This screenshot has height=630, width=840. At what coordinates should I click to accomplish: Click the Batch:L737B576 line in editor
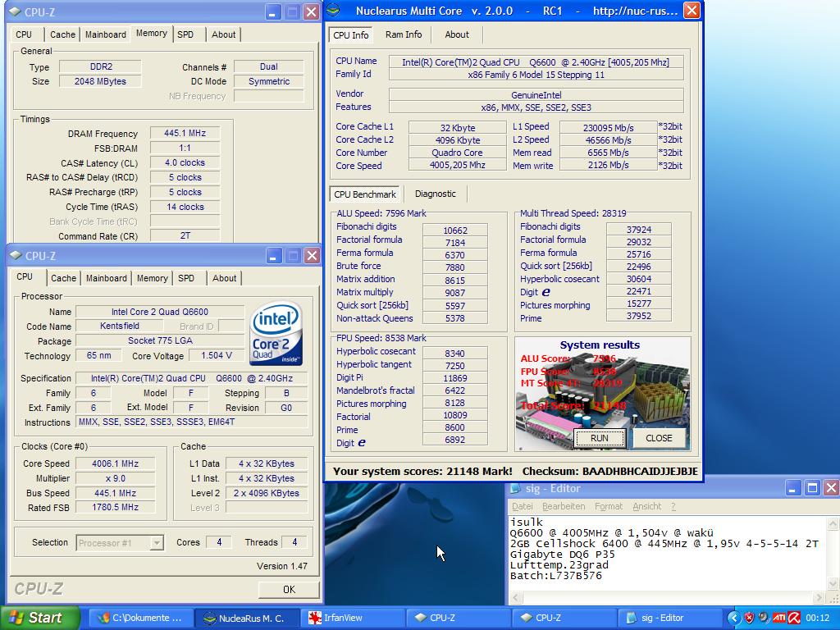[556, 577]
